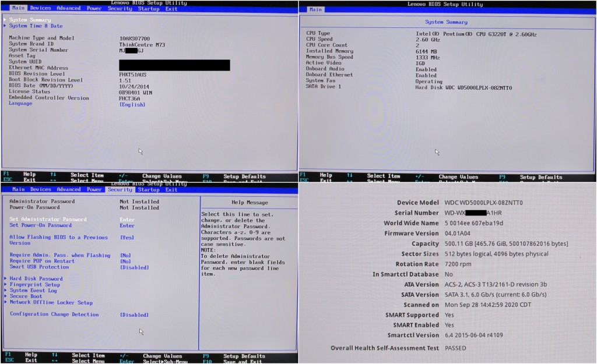Click Enter beside Set Power-On Password
This screenshot has width=597, height=364.
point(127,225)
